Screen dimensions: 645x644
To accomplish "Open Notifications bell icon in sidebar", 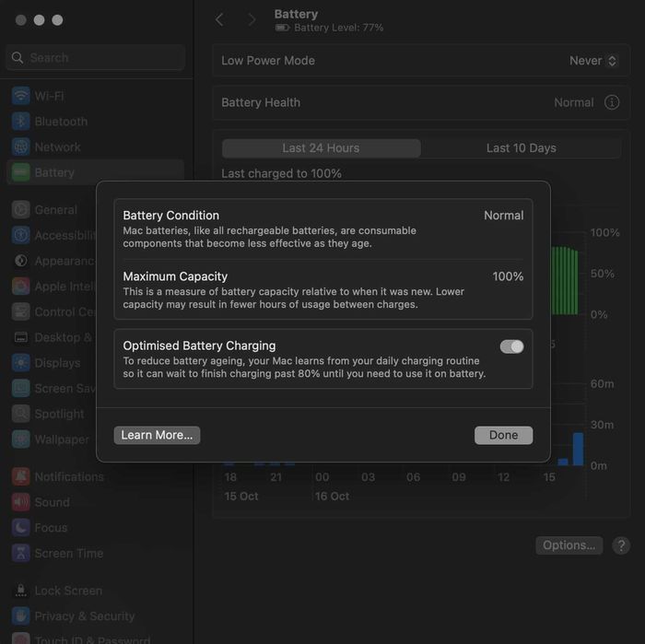I will click(x=20, y=476).
